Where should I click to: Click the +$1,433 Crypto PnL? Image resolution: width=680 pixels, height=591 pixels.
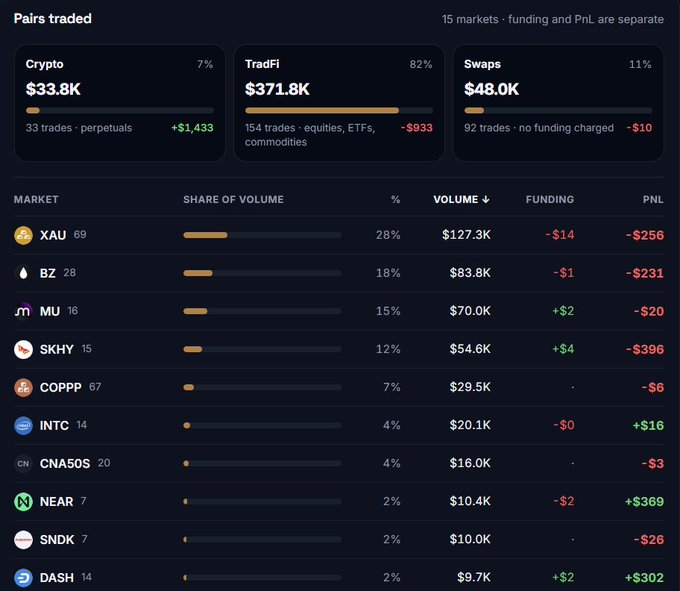click(192, 128)
